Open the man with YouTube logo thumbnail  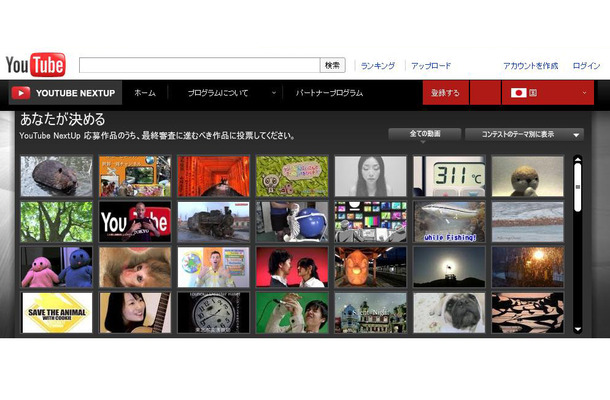point(135,222)
